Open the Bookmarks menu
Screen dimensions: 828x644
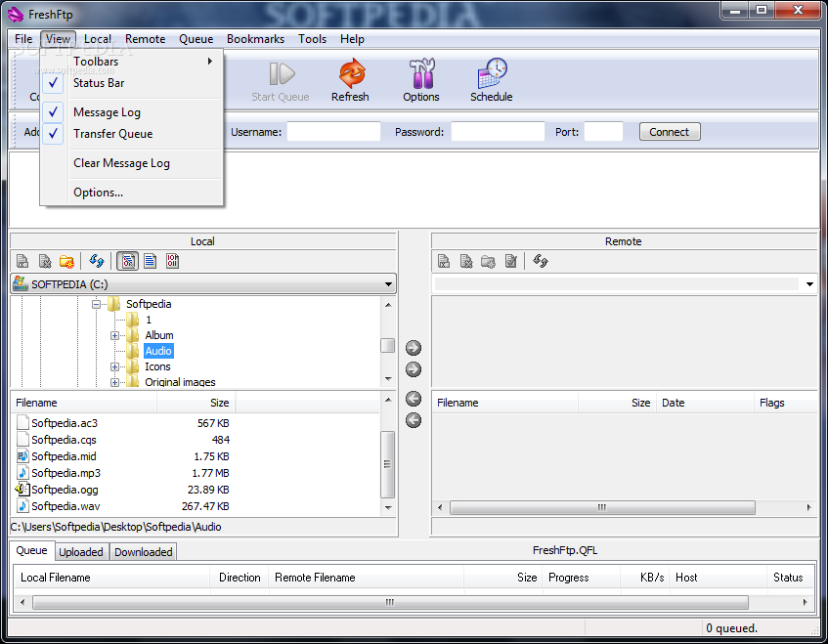tap(255, 39)
